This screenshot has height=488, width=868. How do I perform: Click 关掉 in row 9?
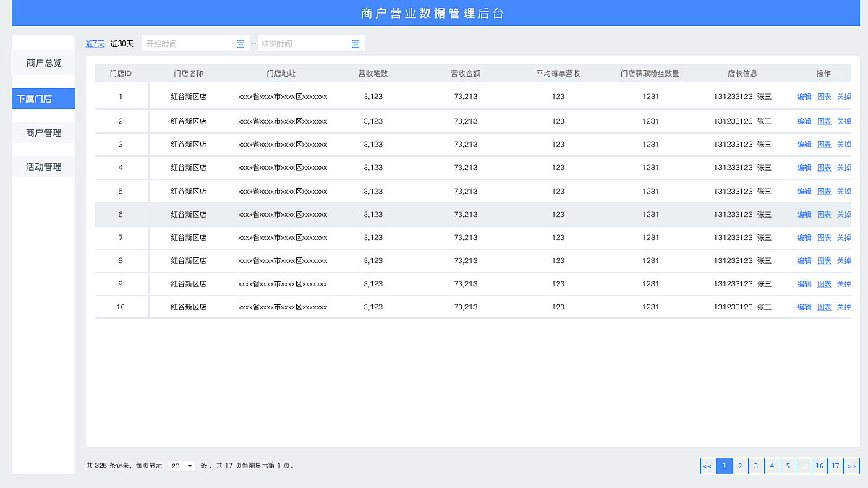click(x=844, y=284)
